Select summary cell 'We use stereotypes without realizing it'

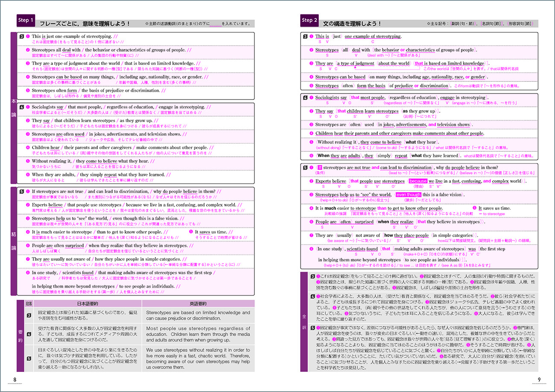tap(199, 358)
